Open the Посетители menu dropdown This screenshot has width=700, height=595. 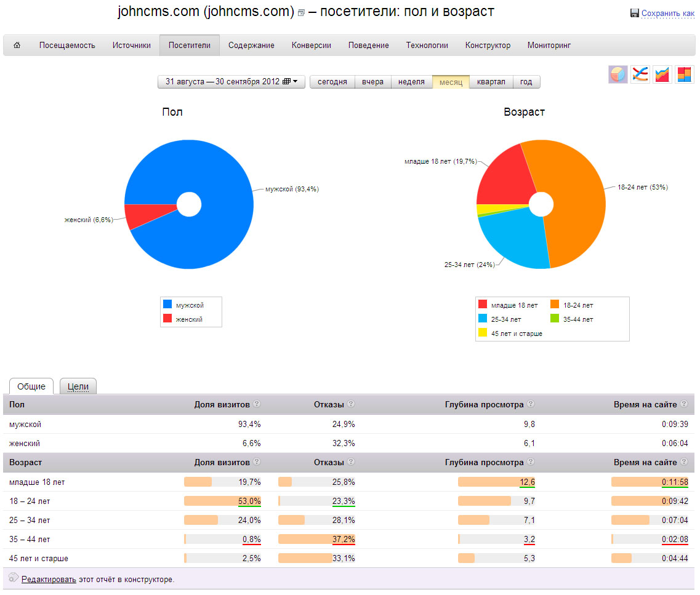pos(190,45)
